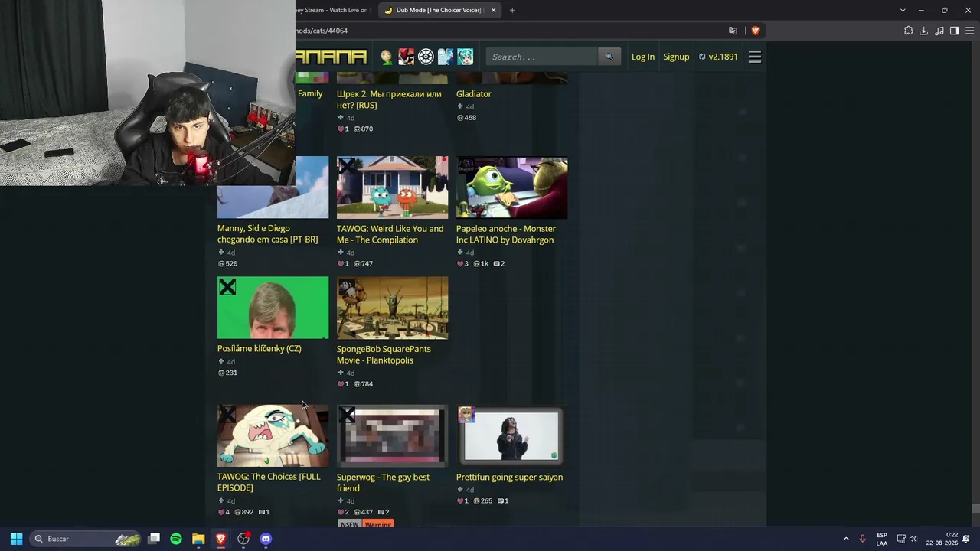This screenshot has height=551, width=980.
Task: Click the v2.1891 version link
Action: tap(718, 57)
